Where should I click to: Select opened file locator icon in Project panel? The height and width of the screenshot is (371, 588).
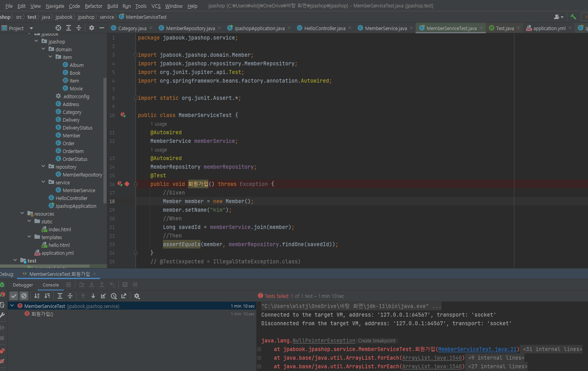click(x=58, y=28)
